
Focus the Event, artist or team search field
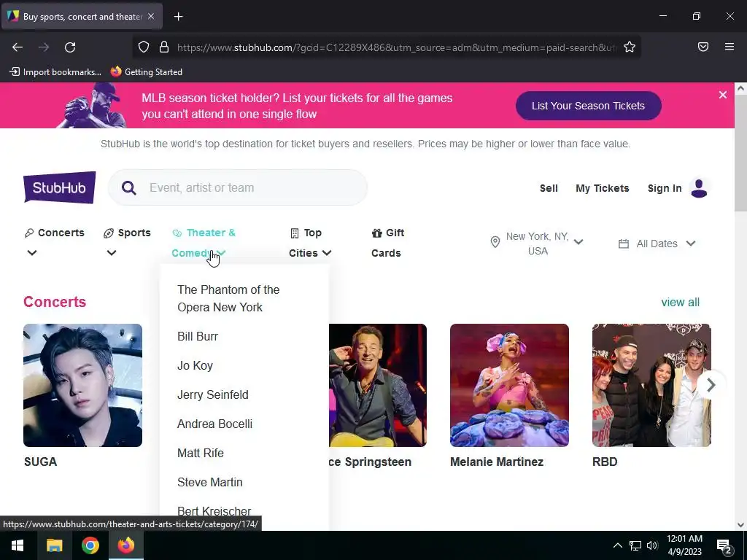[x=237, y=187]
